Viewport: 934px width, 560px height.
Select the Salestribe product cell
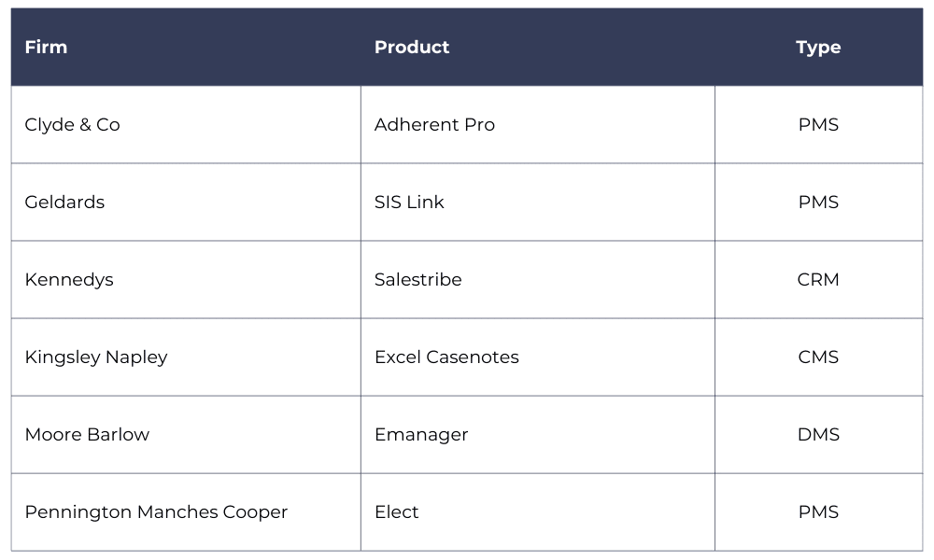click(x=537, y=280)
